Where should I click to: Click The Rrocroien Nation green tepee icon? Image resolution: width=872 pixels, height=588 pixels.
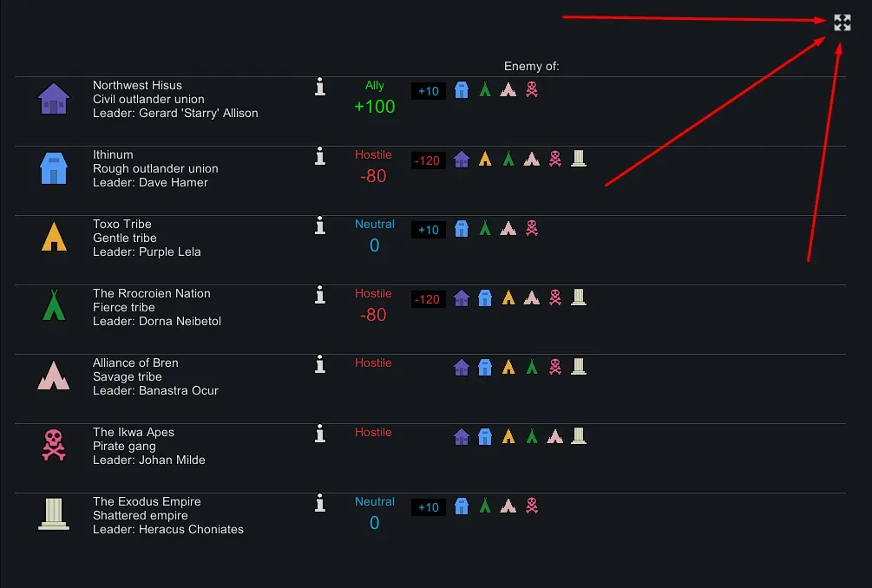(x=54, y=305)
